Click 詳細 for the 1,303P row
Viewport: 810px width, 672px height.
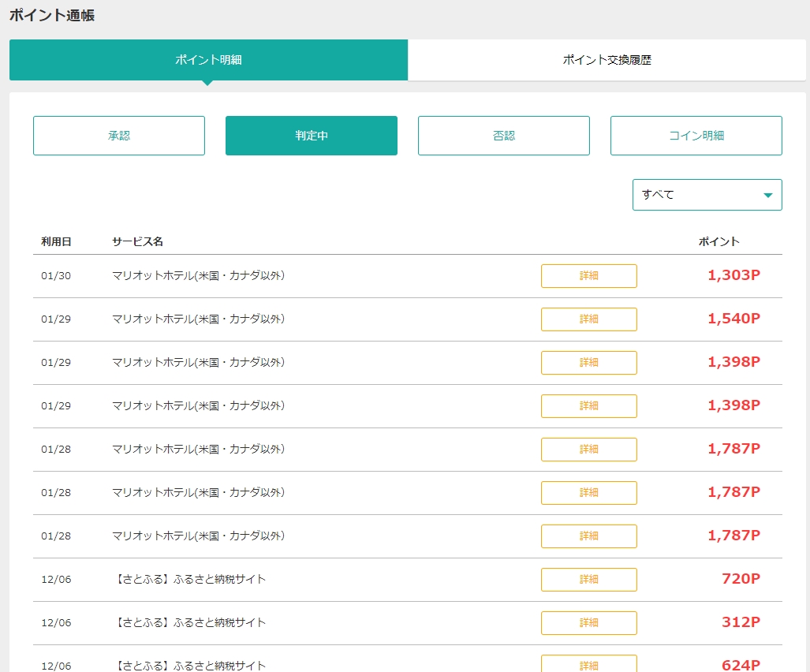[x=589, y=276]
